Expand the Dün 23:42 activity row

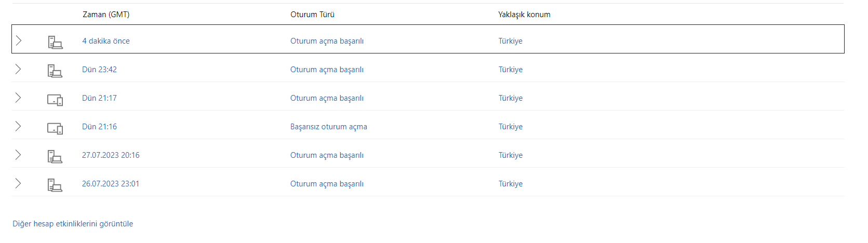click(x=19, y=69)
